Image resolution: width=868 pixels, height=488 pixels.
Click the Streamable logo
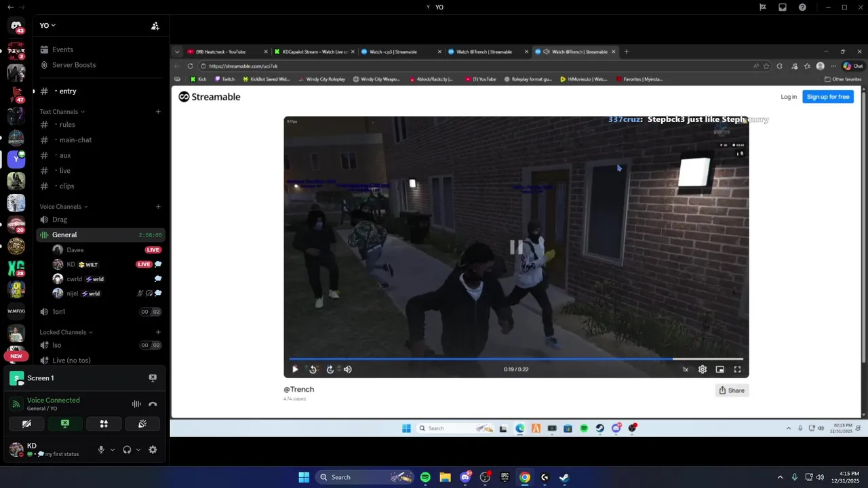coord(210,97)
